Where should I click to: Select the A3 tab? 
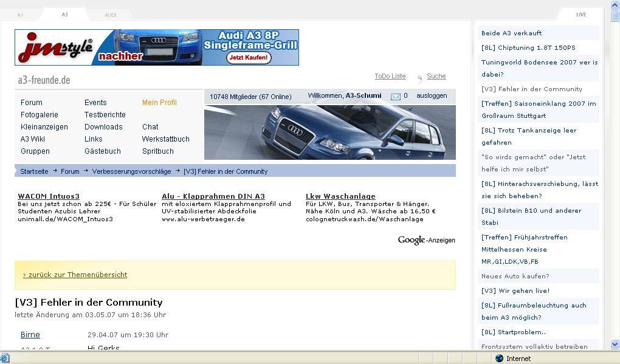pos(64,15)
